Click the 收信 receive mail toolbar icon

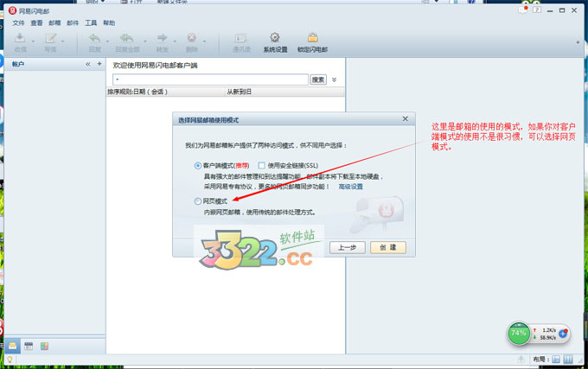coord(20,38)
